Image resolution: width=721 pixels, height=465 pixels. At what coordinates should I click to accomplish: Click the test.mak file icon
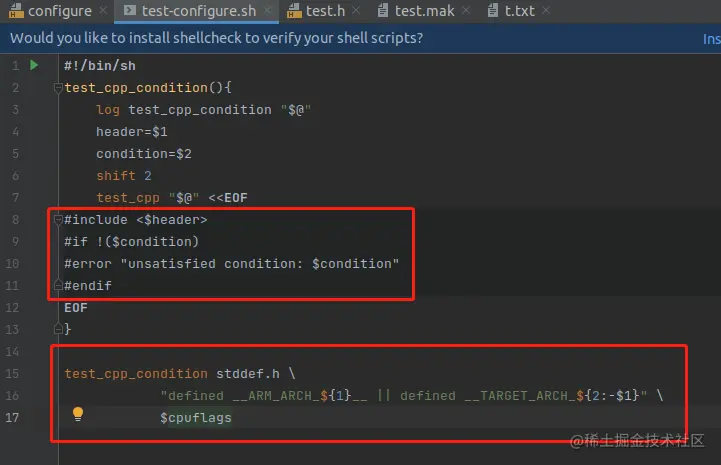[383, 10]
